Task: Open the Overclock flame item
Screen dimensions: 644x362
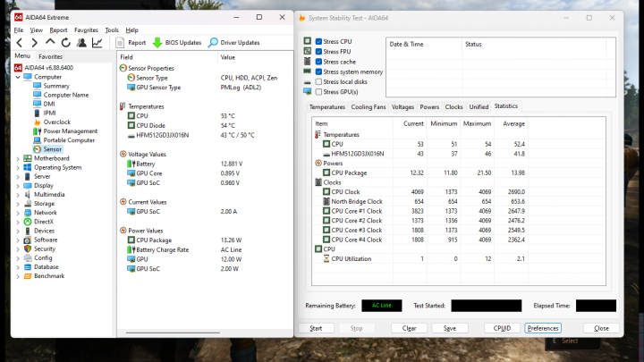Action: coord(57,122)
